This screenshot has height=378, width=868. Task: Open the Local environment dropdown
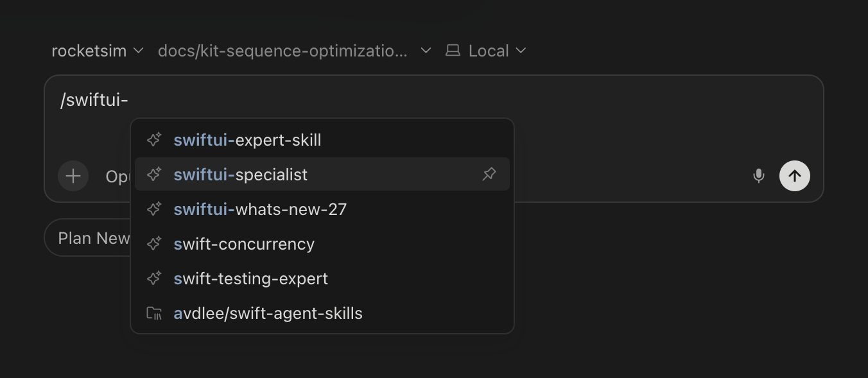[486, 51]
